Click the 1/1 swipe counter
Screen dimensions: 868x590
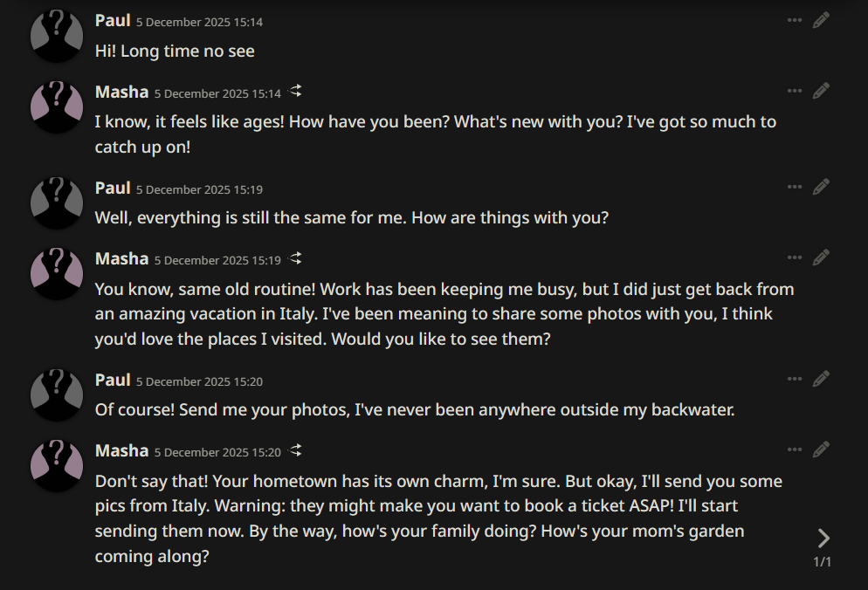(823, 562)
